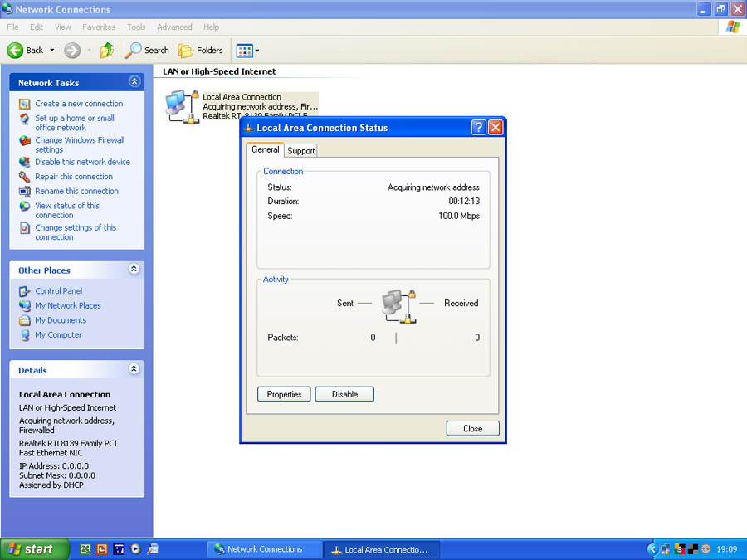
Task: Collapse the Details panel
Action: (134, 369)
